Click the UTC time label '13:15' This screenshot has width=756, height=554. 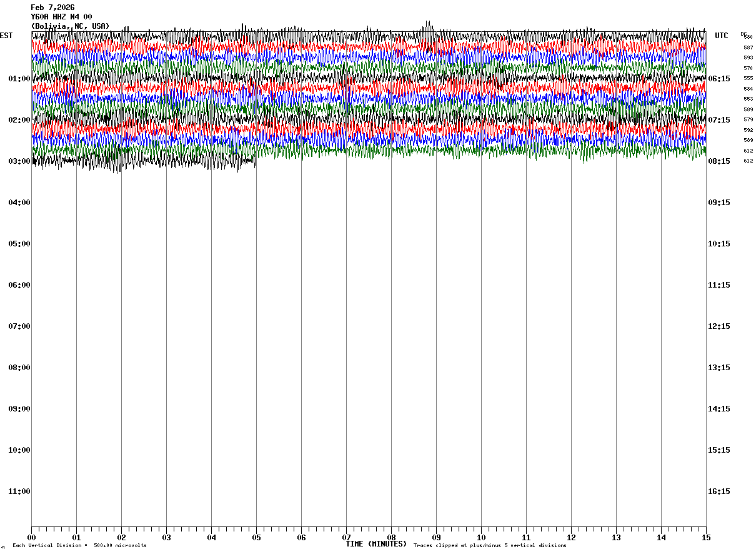click(719, 368)
